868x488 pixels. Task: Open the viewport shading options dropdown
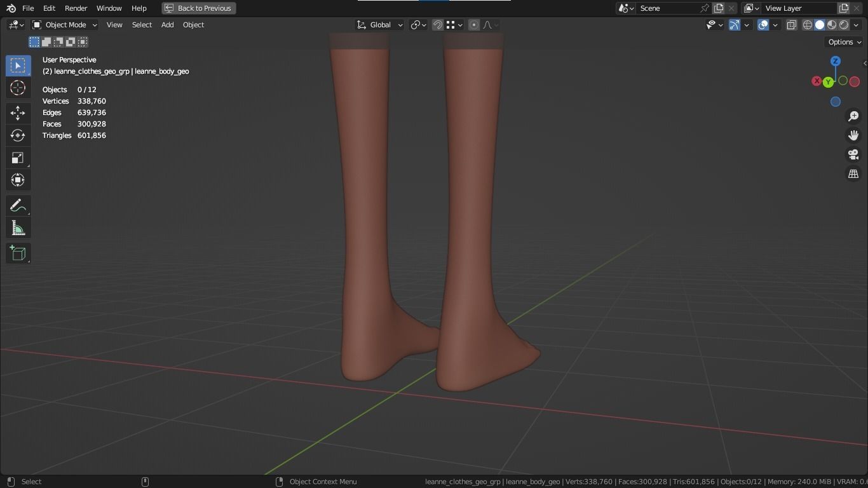(x=857, y=25)
